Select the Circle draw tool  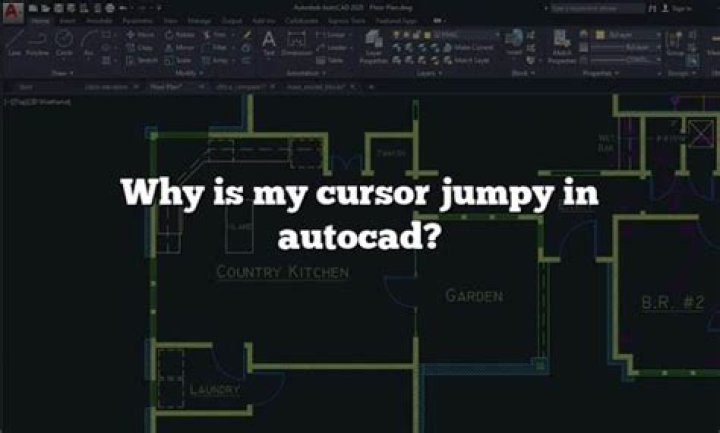click(64, 43)
